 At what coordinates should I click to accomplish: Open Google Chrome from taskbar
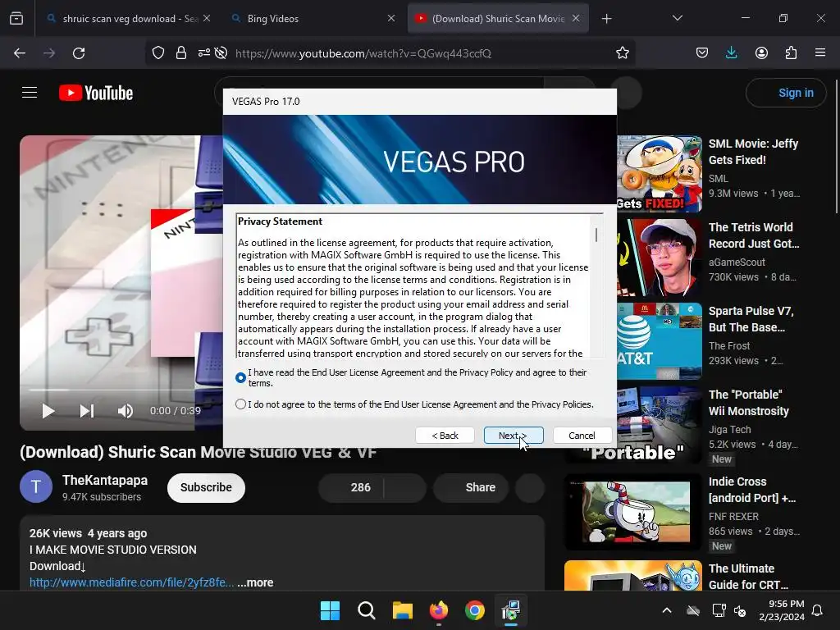pos(475,610)
